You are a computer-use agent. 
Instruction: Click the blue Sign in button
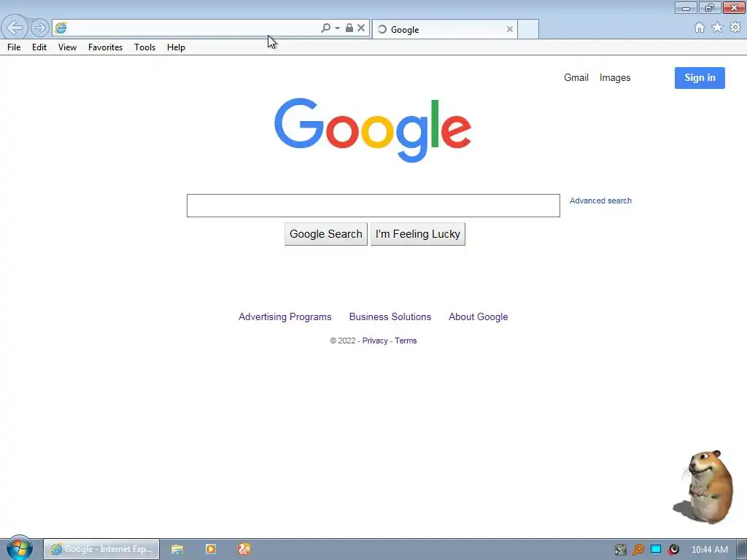pos(700,78)
